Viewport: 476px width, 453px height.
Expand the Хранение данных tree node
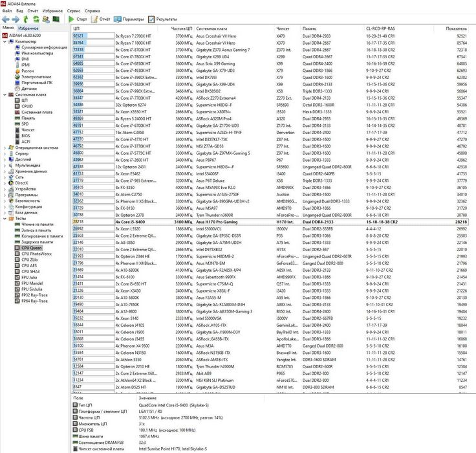pyautogui.click(x=5, y=171)
